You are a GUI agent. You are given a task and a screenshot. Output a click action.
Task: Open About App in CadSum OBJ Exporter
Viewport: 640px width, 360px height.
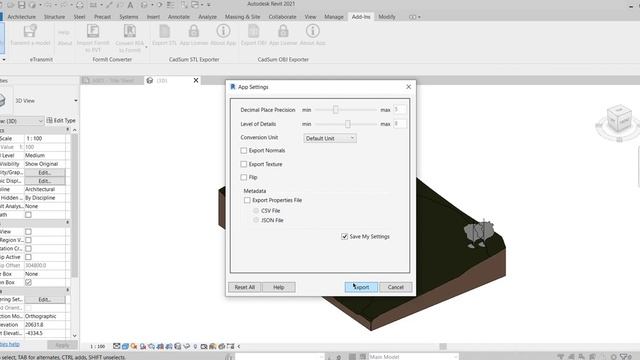(x=313, y=32)
